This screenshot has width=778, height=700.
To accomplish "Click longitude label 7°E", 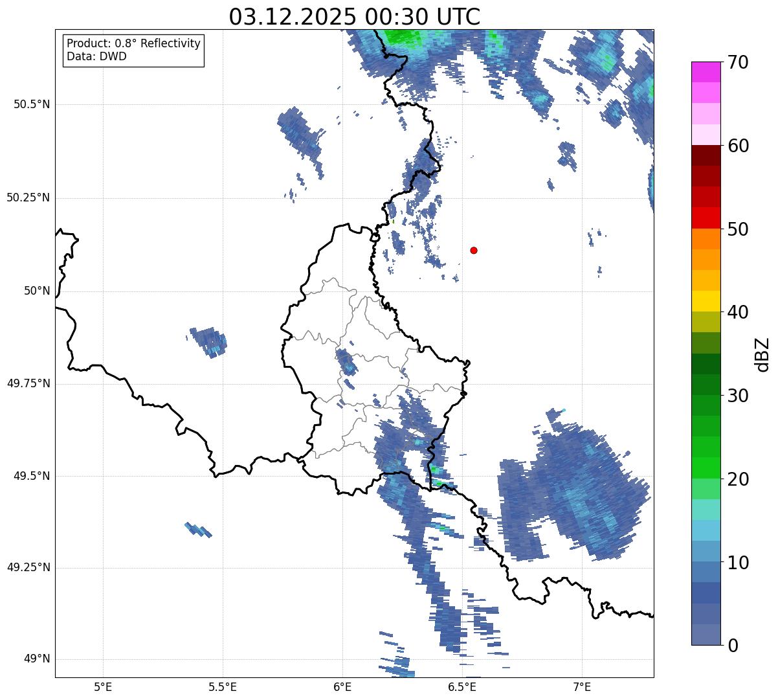I will 582,686.
